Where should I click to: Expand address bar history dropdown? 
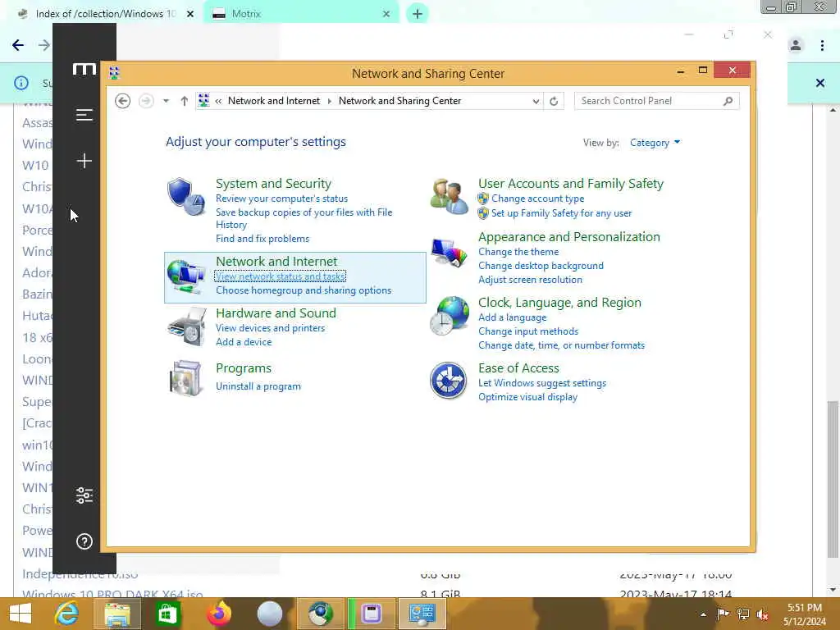(x=536, y=101)
